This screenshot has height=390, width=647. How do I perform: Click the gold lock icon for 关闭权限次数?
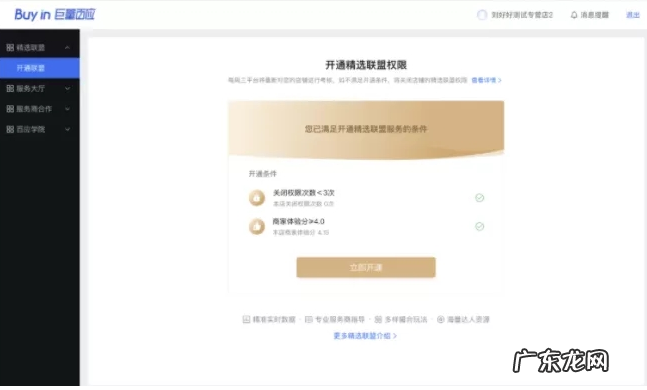(257, 198)
